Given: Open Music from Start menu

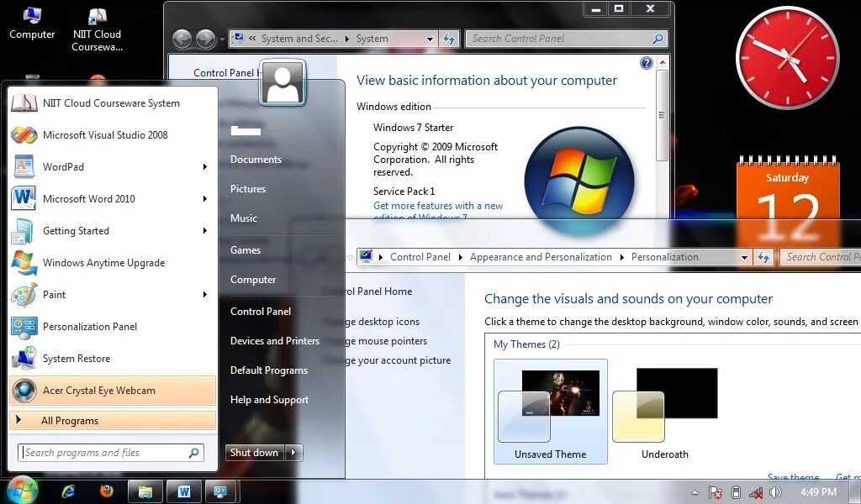Looking at the screenshot, I should [244, 218].
